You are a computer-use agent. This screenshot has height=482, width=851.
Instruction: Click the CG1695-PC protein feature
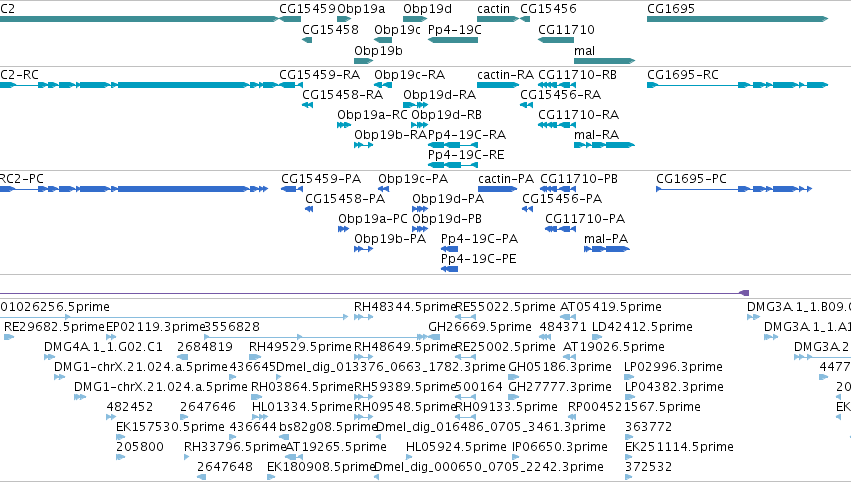pos(734,189)
